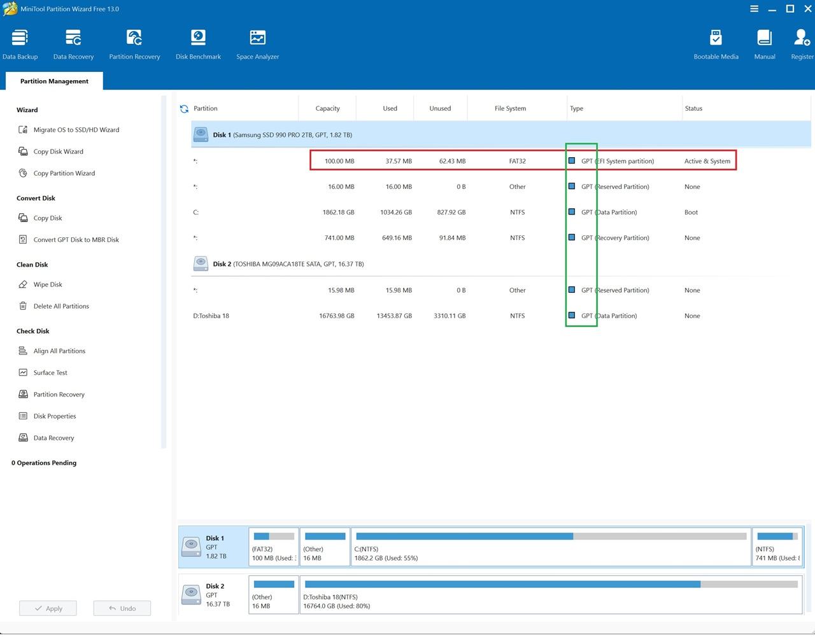Choose Convert GPT Disk to MBR Disk
This screenshot has width=815, height=644.
point(69,240)
